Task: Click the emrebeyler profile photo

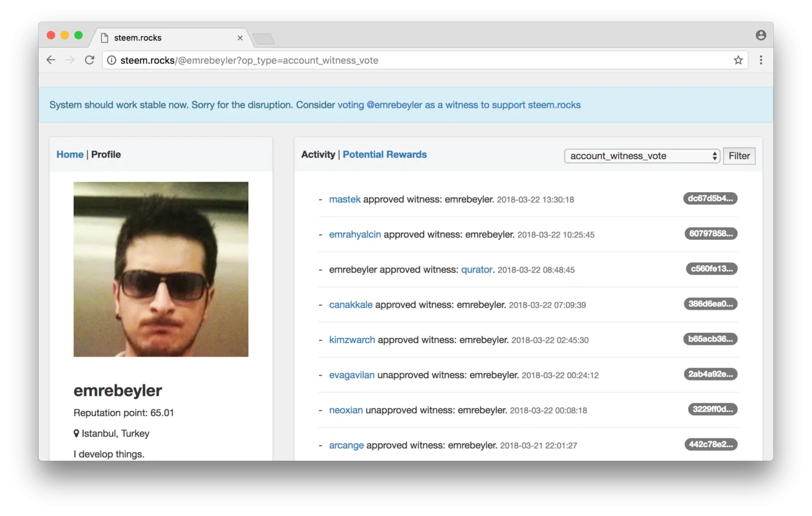Action: tap(160, 269)
